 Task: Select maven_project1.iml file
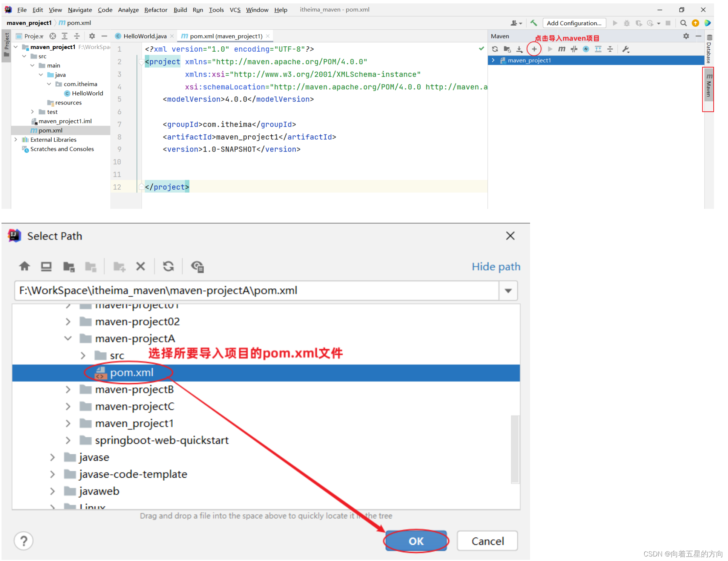pyautogui.click(x=61, y=121)
